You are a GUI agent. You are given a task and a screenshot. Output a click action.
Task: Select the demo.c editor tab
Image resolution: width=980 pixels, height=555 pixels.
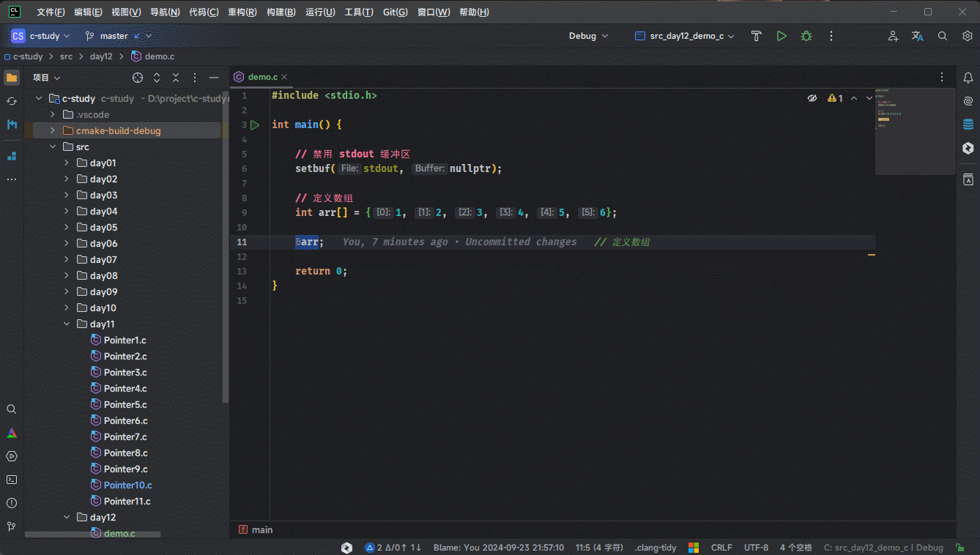262,77
